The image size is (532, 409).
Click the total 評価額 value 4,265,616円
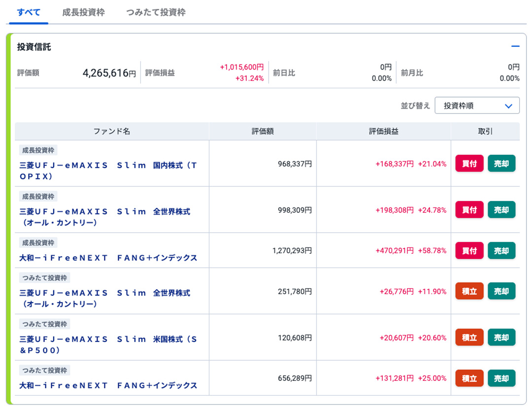tap(109, 73)
